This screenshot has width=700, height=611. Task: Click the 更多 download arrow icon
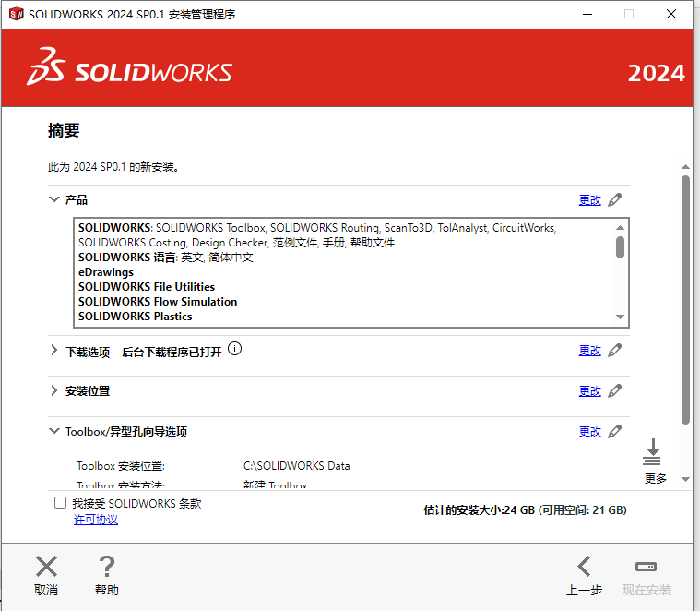click(x=653, y=452)
